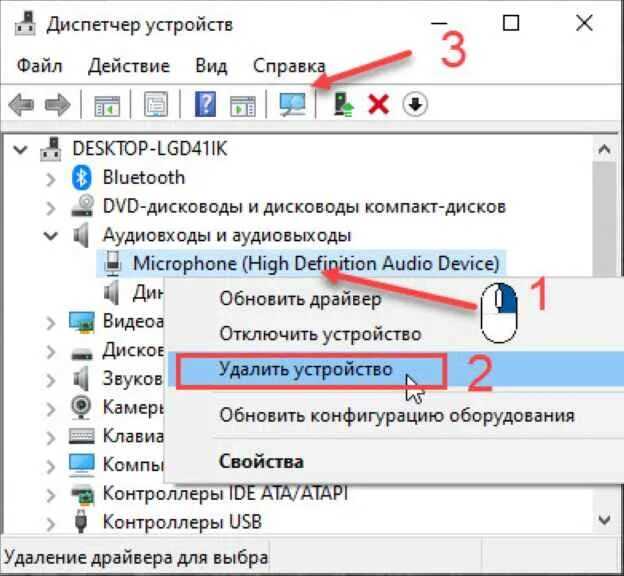The height and width of the screenshot is (576, 624).
Task: Click the blue question mark Help icon
Action: point(205,104)
